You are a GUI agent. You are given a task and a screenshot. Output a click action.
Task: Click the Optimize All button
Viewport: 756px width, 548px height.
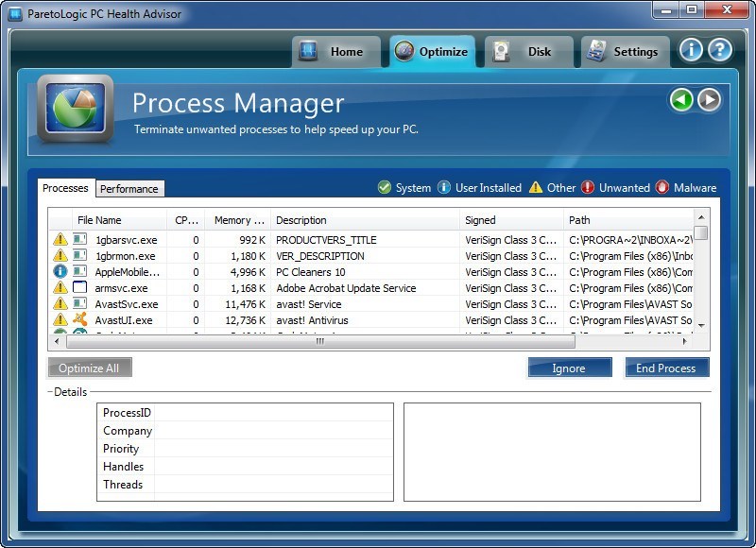(89, 368)
